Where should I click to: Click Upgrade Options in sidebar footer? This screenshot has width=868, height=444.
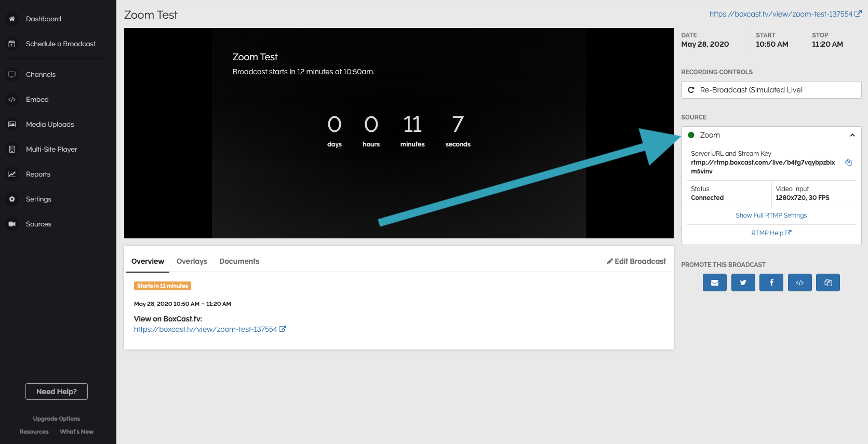pos(56,419)
